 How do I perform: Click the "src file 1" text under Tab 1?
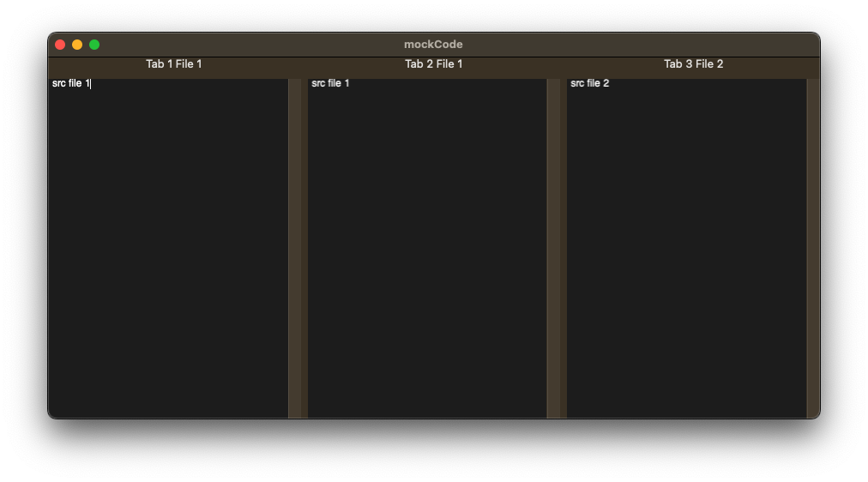pyautogui.click(x=70, y=83)
